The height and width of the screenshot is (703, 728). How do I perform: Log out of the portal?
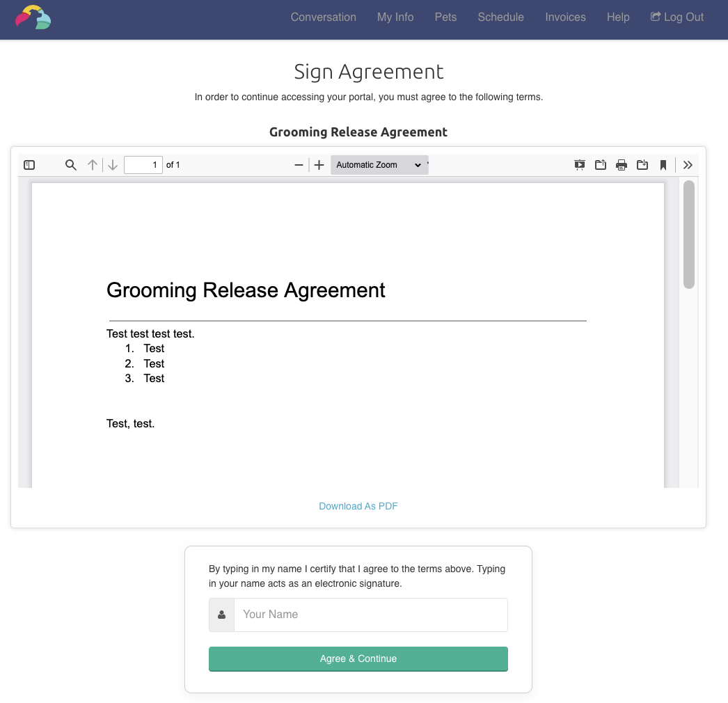[x=677, y=17]
